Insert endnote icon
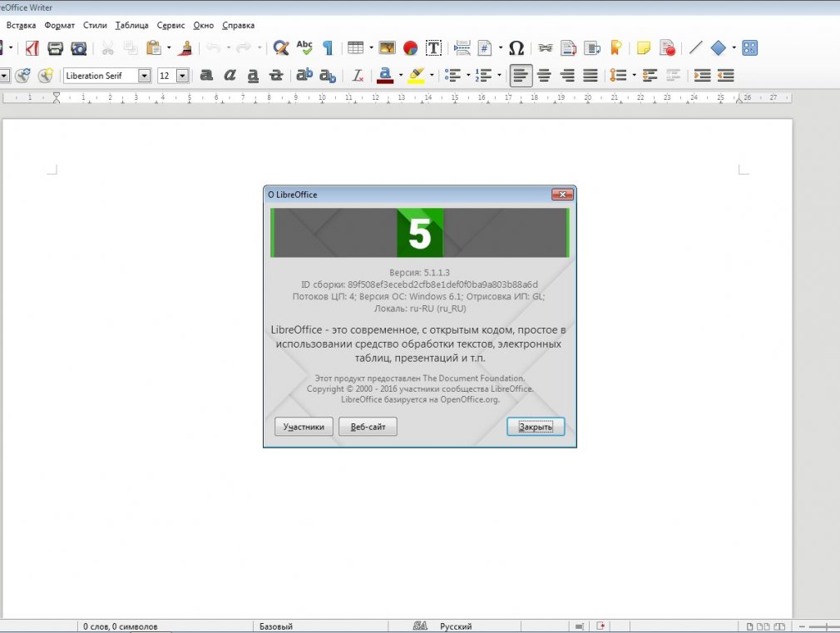This screenshot has height=633, width=840. click(592, 48)
